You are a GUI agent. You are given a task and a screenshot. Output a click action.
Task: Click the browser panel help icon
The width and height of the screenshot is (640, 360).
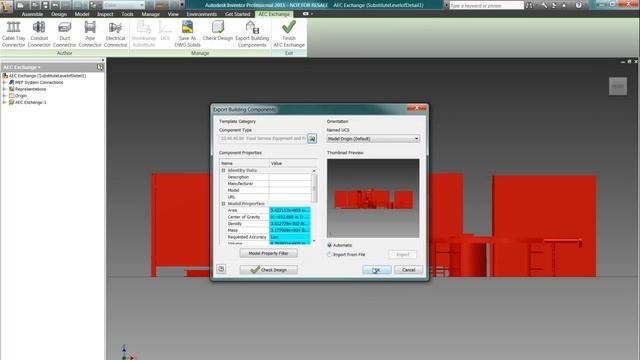pos(100,67)
